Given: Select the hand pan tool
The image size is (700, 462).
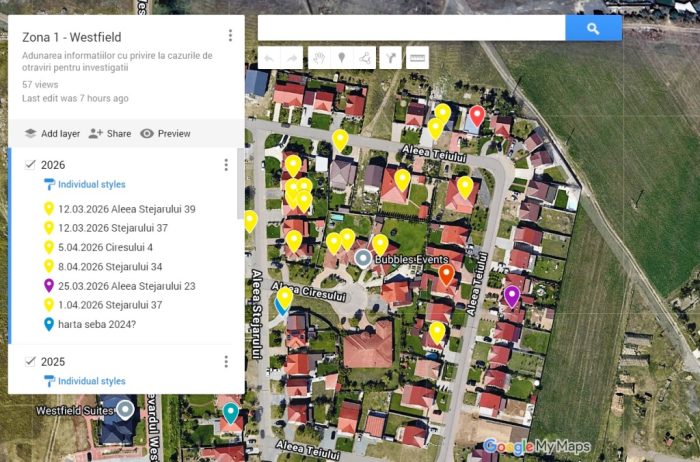Looking at the screenshot, I should (319, 58).
